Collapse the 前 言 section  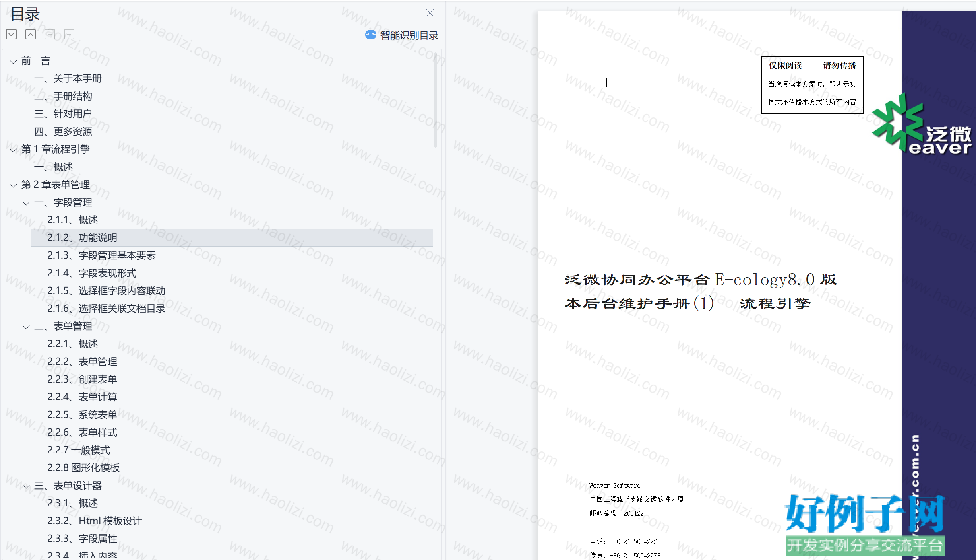13,62
